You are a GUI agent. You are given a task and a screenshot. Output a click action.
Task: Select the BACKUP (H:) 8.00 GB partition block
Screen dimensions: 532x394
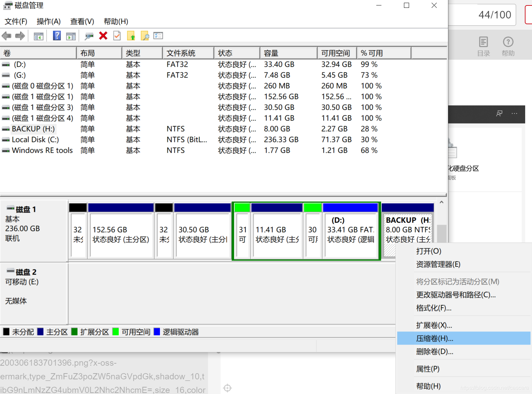coord(408,231)
